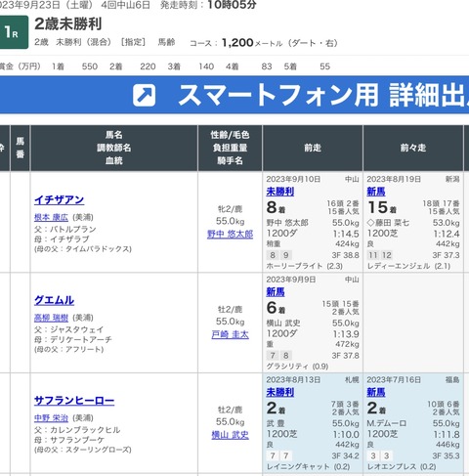Click the 2歳未勝利 race title
The height and width of the screenshot is (476, 469).
68,23
